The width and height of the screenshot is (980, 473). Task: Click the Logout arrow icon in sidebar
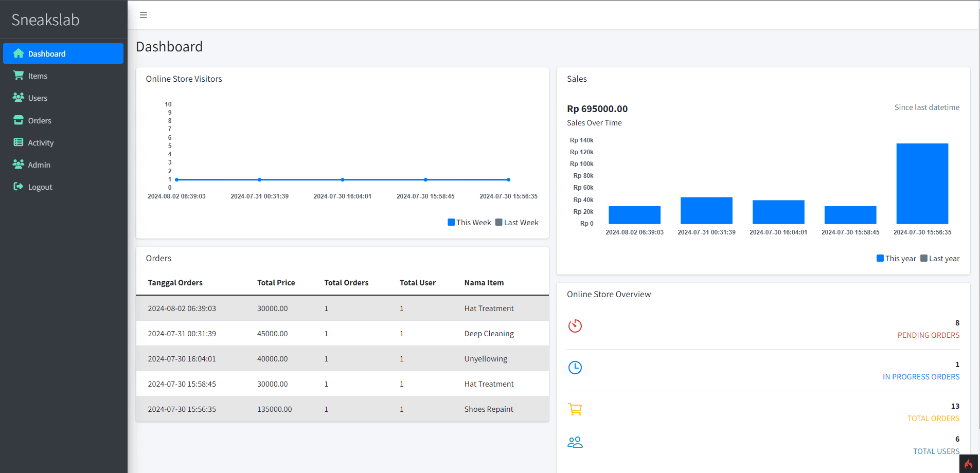pos(19,187)
